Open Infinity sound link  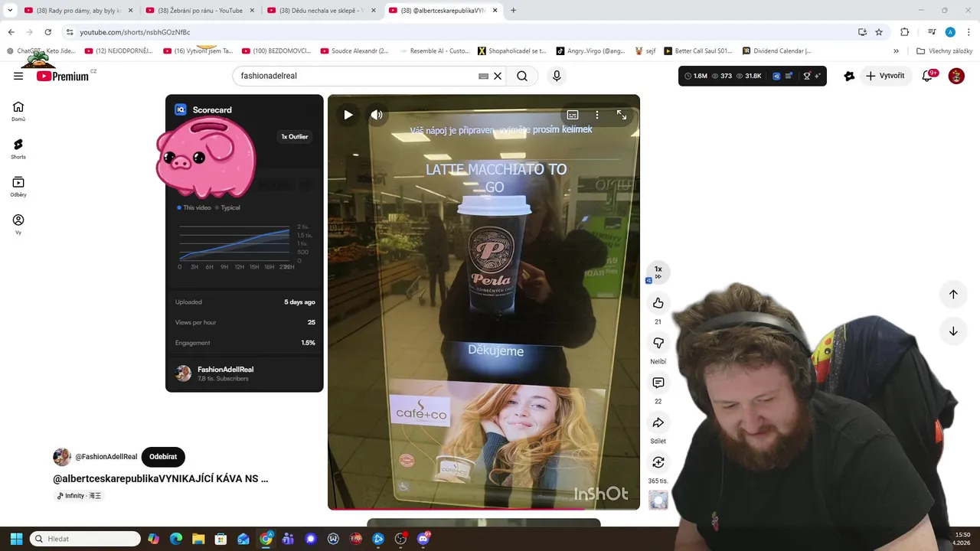tap(79, 496)
